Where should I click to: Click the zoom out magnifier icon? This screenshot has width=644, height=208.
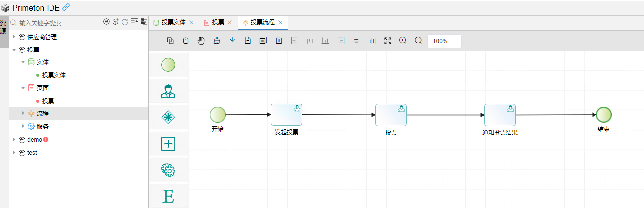[x=418, y=41]
